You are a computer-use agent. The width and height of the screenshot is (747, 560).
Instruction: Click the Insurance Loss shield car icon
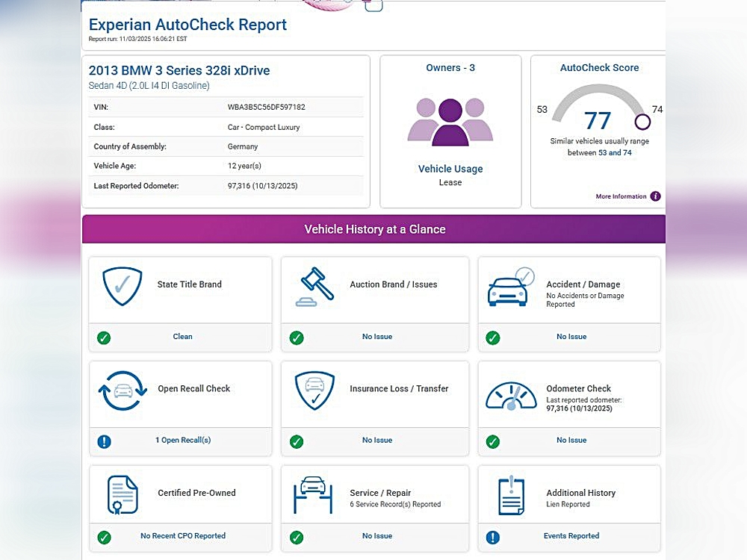314,391
